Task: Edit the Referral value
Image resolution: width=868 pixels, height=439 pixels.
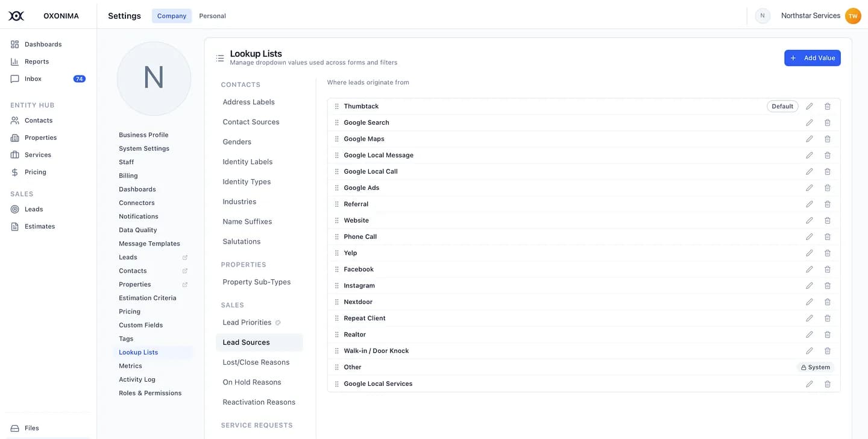Action: [810, 204]
